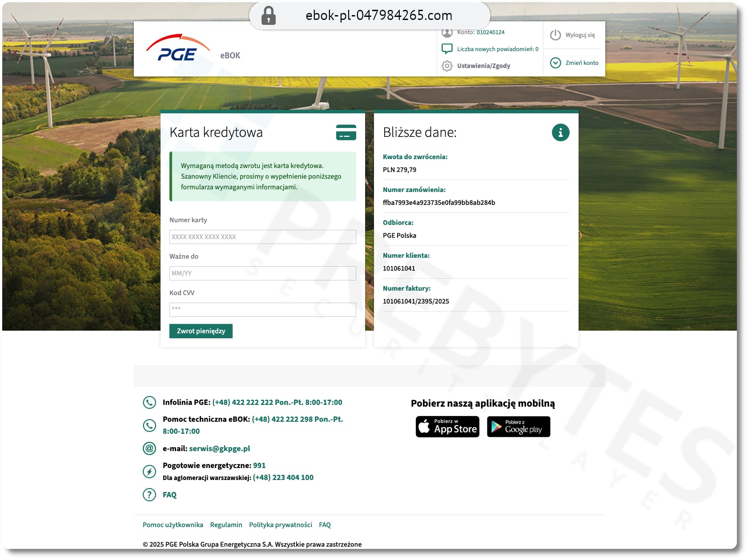The height and width of the screenshot is (560, 748).
Task: Click the padlock icon in address bar
Action: click(268, 16)
